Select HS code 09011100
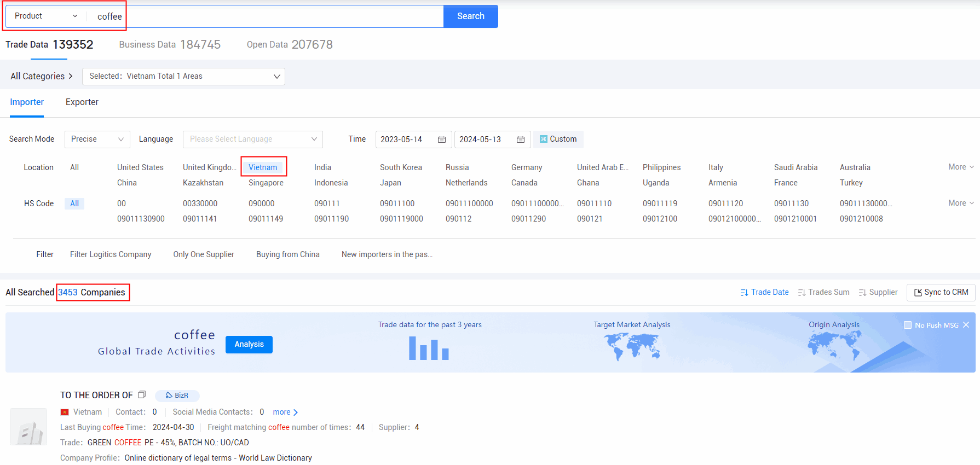Viewport: 980px width, 465px height. 397,204
